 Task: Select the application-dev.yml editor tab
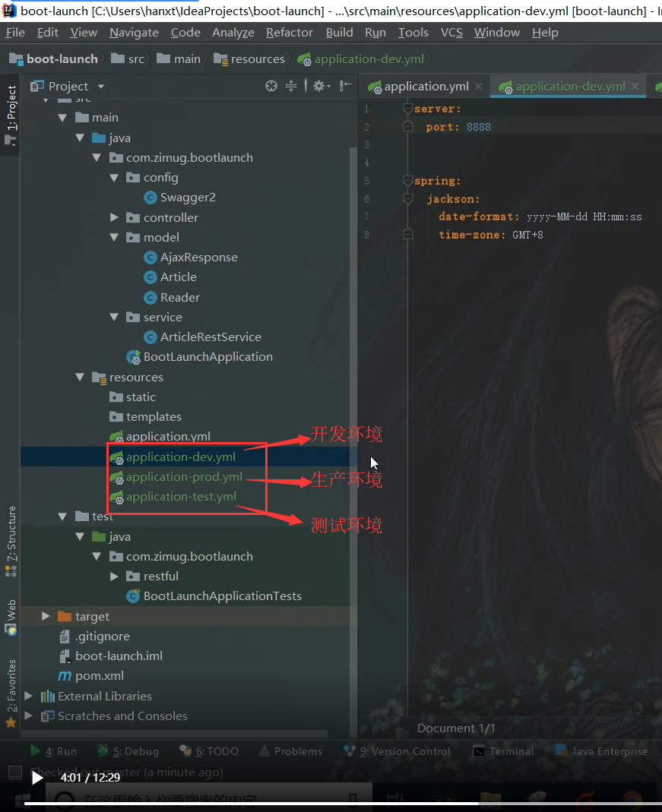pos(570,87)
